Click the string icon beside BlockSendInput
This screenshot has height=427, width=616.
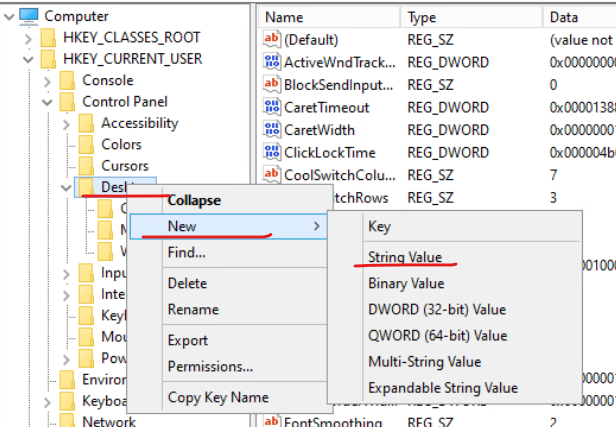pos(272,84)
